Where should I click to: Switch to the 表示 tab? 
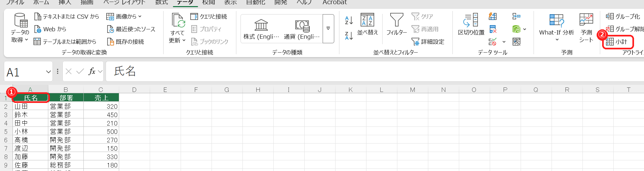[x=230, y=2]
